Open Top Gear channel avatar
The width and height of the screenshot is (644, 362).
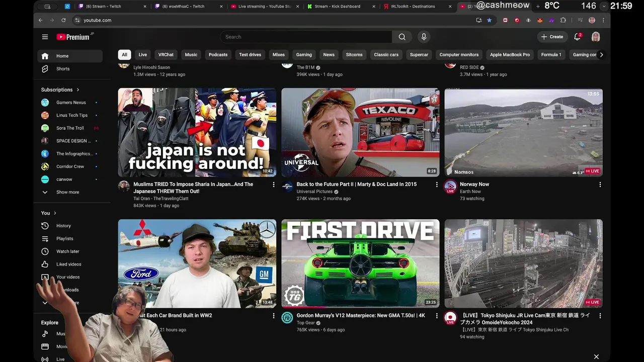point(287,318)
